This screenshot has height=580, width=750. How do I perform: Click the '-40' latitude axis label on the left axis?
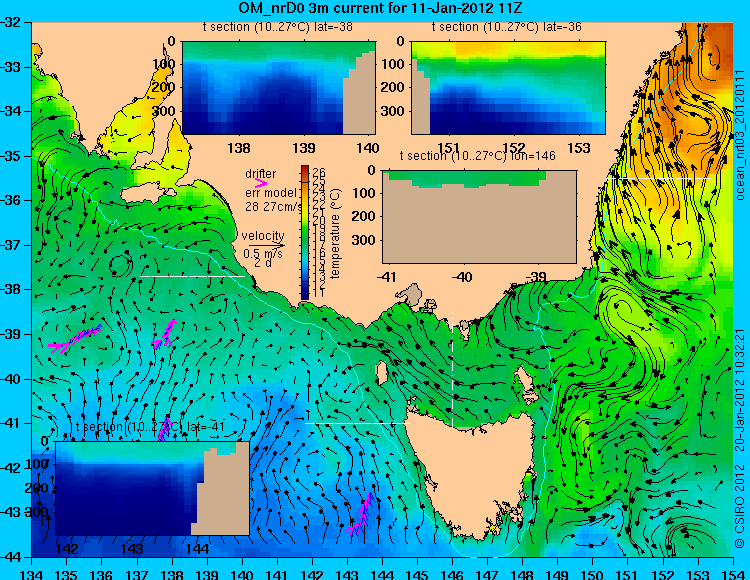point(11,379)
